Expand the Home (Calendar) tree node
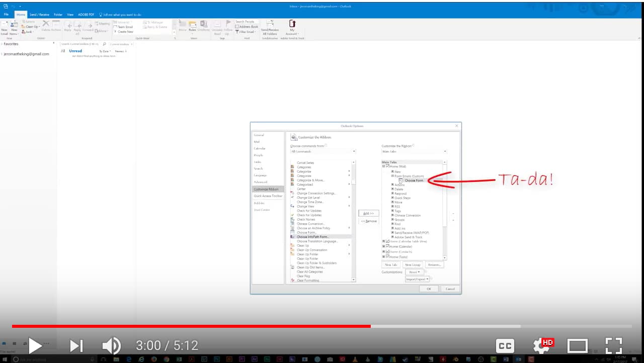The height and width of the screenshot is (363, 644). pyautogui.click(x=383, y=247)
